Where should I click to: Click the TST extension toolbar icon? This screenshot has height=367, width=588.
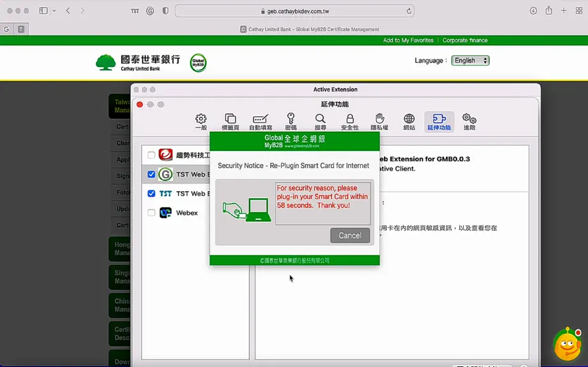[x=135, y=11]
